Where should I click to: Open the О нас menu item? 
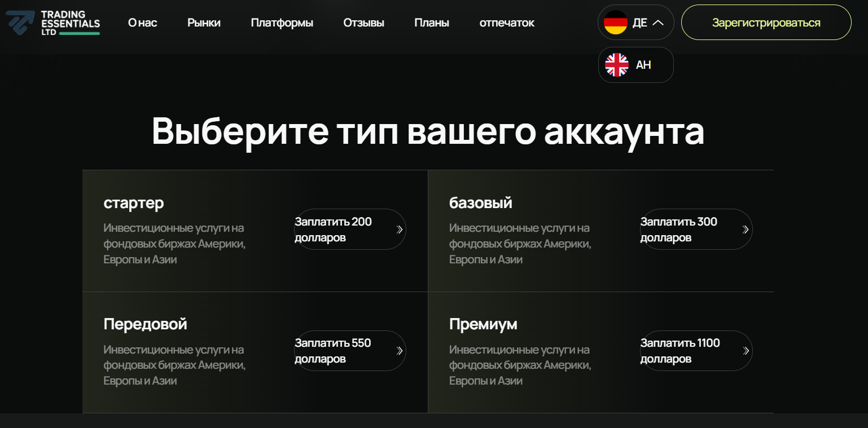click(x=142, y=23)
